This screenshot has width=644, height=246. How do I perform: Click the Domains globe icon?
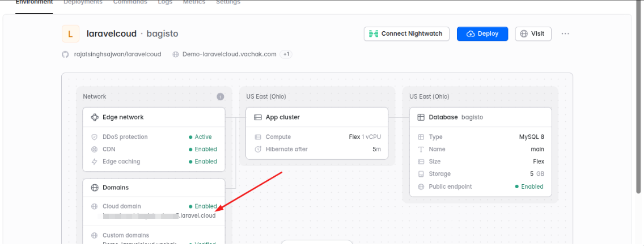pyautogui.click(x=95, y=187)
